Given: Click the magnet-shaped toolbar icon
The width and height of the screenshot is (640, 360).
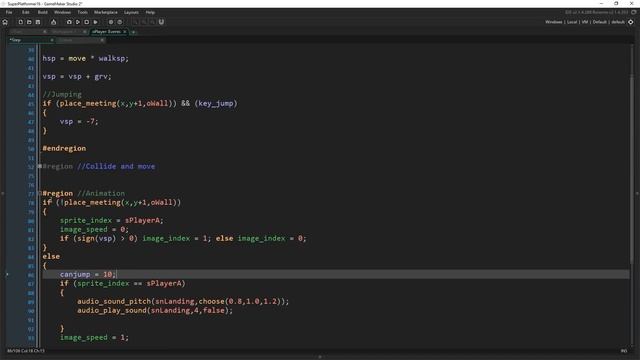Looking at the screenshot, I should [161, 22].
